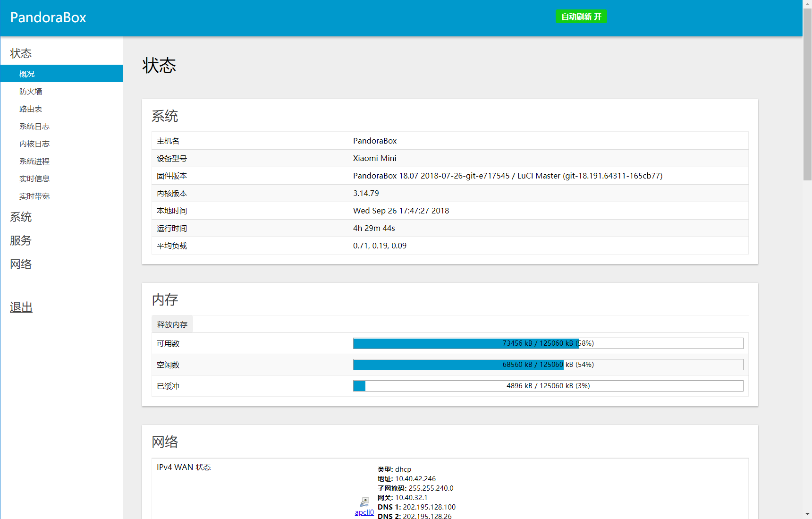Open 实时带宽 realtime bandwidth page
812x519 pixels.
coord(34,196)
